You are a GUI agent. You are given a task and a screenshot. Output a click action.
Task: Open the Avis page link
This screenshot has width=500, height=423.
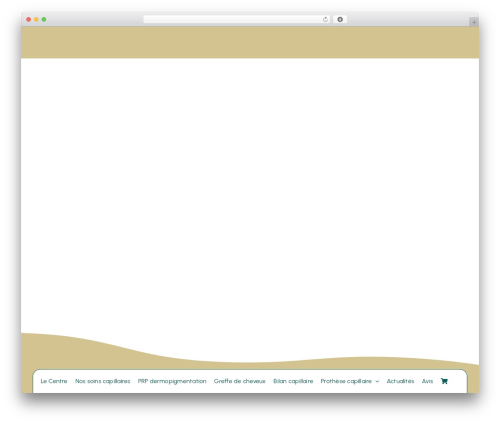coord(427,381)
